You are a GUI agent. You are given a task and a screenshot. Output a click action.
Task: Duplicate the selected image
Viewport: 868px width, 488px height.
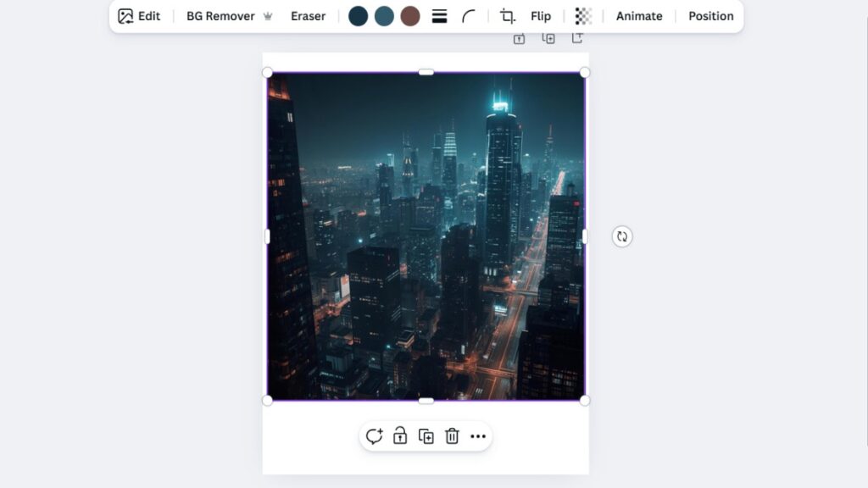point(426,436)
